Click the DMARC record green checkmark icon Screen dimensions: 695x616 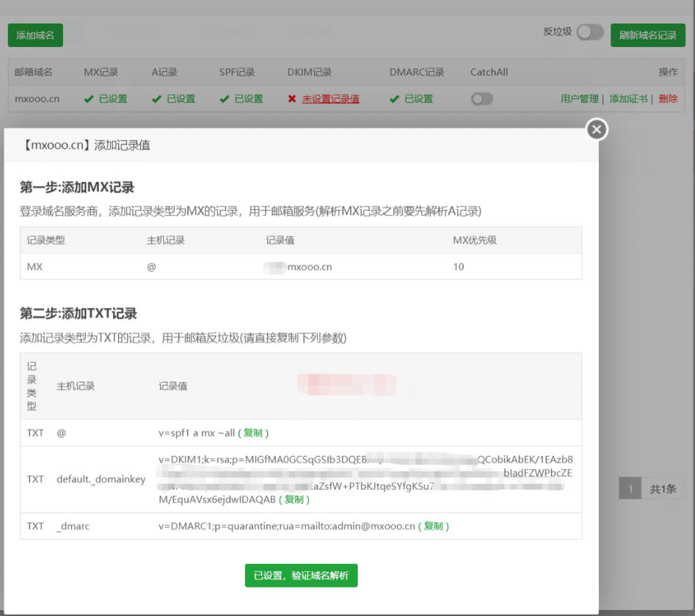pyautogui.click(x=394, y=99)
